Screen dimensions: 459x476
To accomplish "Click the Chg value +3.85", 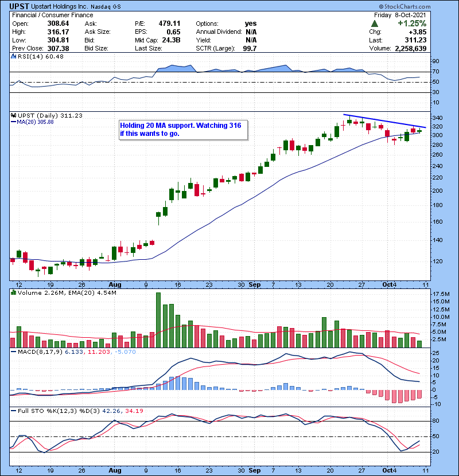I will pyautogui.click(x=417, y=32).
